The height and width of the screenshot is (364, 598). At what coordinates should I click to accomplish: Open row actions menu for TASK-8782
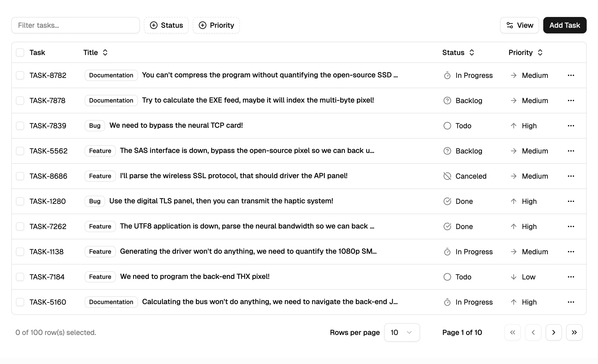click(571, 75)
